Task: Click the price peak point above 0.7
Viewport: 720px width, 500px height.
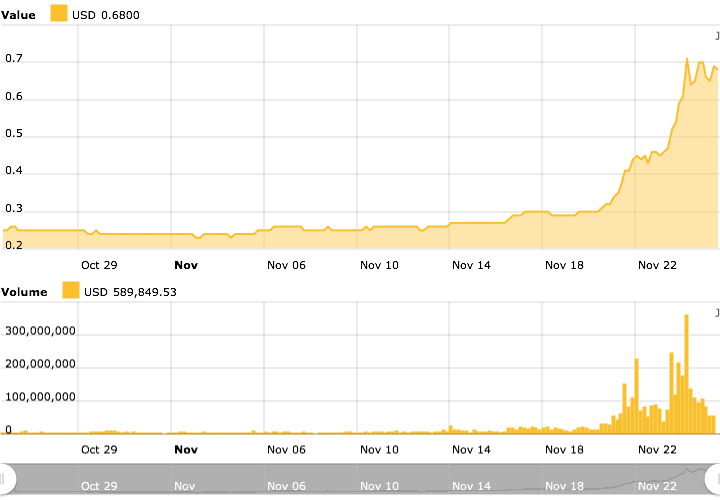Action: 687,59
